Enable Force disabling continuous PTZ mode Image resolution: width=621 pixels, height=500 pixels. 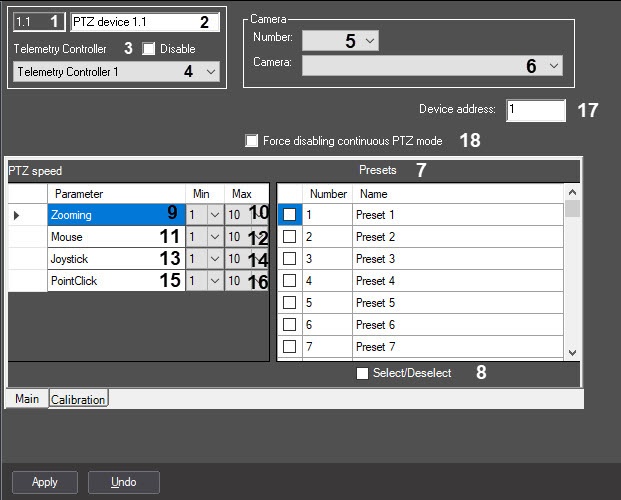[252, 141]
